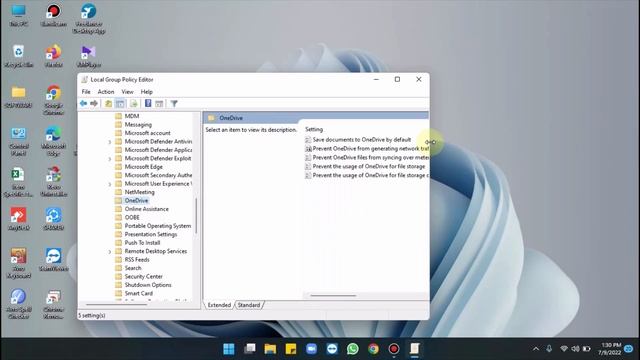This screenshot has width=640, height=360.
Task: Open File Explorer from the taskbar
Action: click(x=270, y=349)
